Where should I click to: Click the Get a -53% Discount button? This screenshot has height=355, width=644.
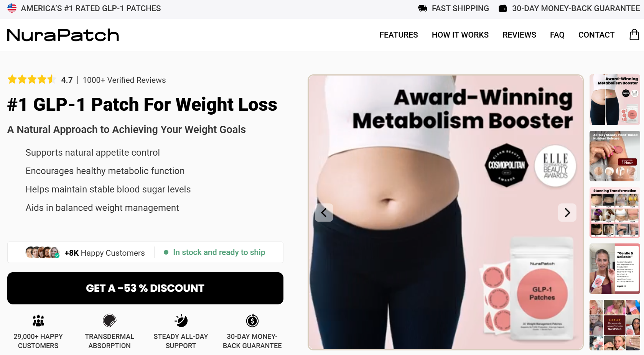(145, 288)
